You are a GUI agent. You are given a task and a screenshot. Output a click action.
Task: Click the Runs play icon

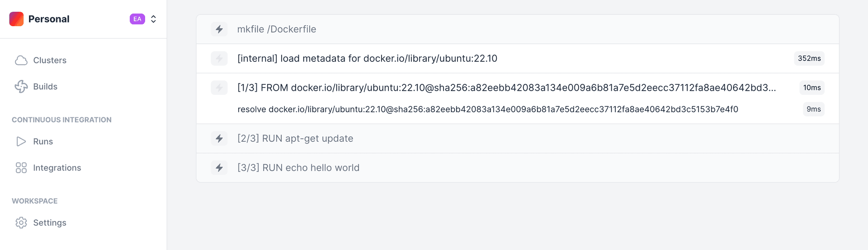click(21, 142)
